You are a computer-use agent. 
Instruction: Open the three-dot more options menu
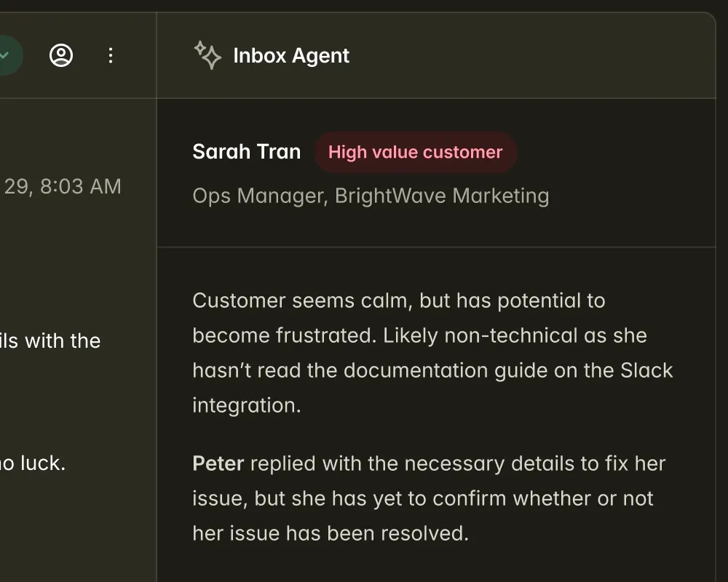tap(111, 55)
